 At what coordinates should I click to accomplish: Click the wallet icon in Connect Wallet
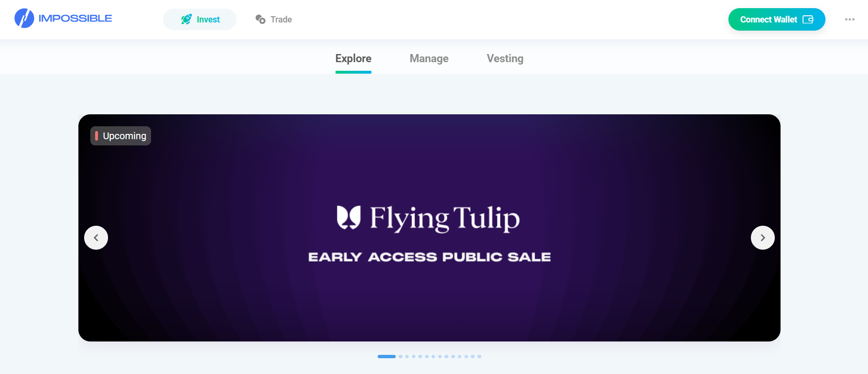(808, 20)
